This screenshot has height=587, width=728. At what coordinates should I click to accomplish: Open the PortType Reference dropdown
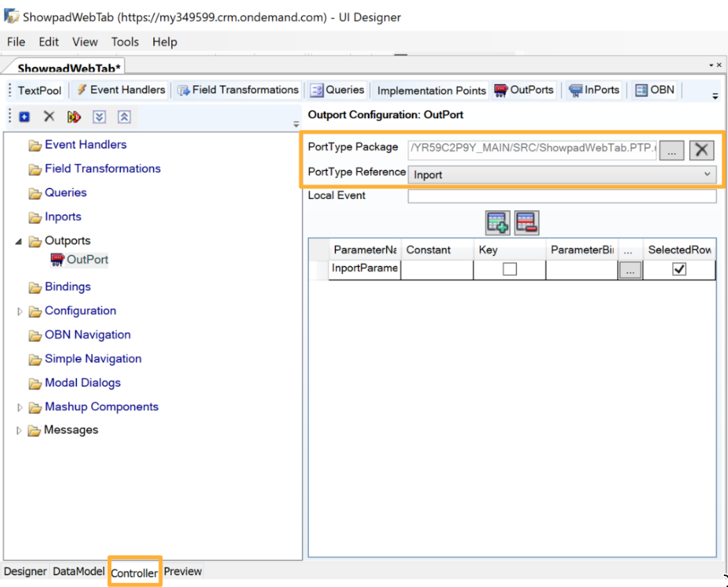click(707, 174)
